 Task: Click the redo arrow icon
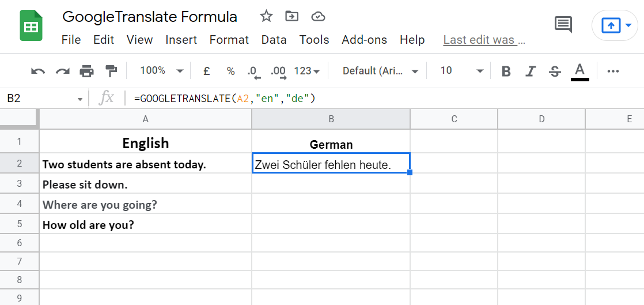click(x=62, y=71)
